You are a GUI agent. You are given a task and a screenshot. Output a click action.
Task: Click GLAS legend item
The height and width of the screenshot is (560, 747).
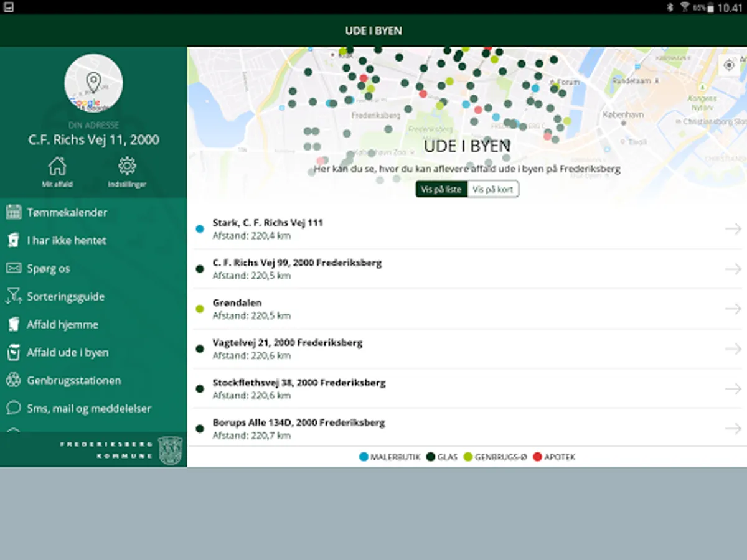click(442, 457)
